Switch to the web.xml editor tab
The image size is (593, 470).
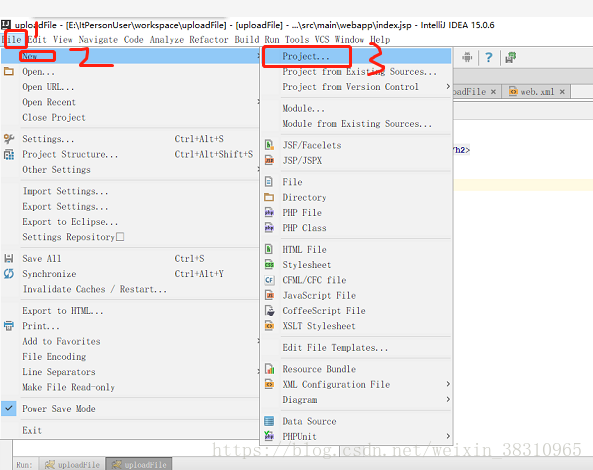point(537,92)
